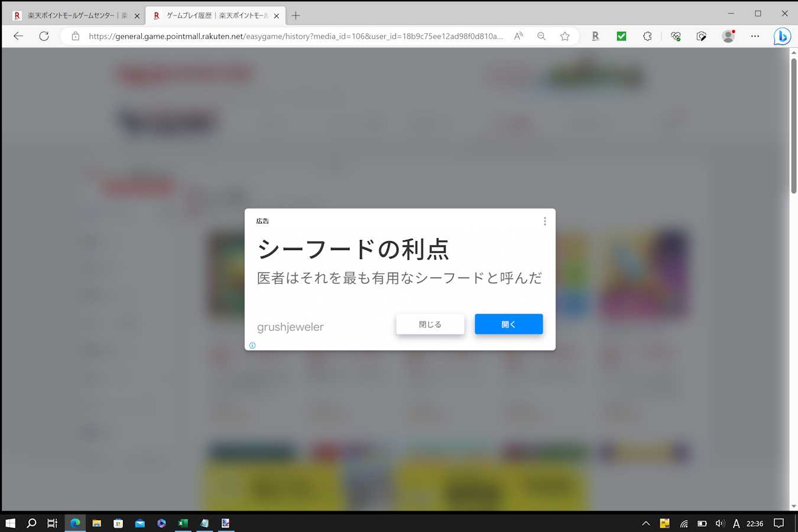Open the Windows Start menu

(10, 523)
